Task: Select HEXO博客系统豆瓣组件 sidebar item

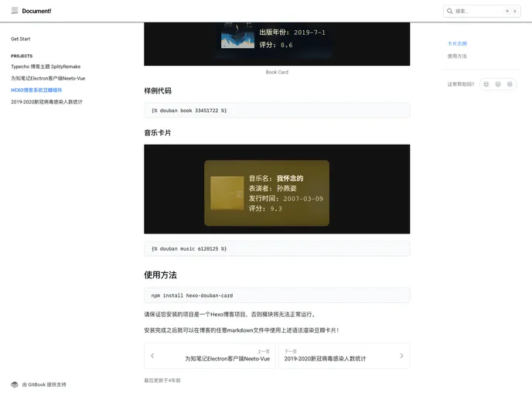Action: pos(36,90)
